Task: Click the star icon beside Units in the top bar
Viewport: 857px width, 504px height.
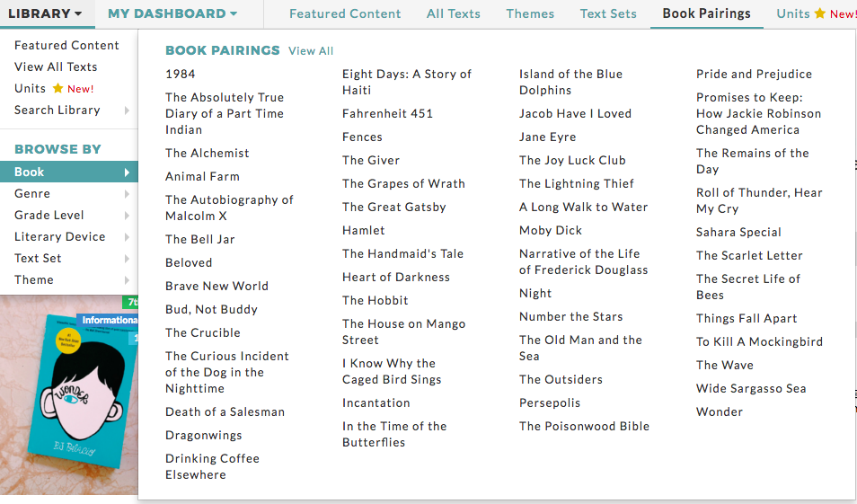Action: pyautogui.click(x=820, y=13)
